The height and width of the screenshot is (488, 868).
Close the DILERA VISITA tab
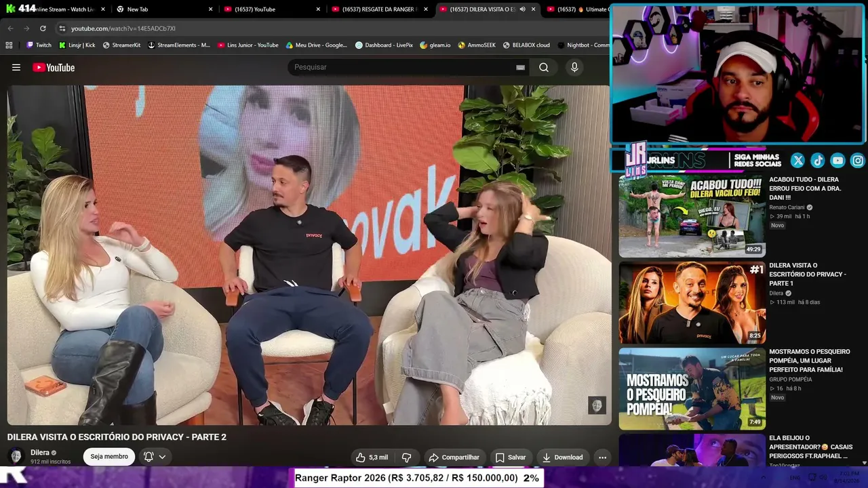pyautogui.click(x=533, y=9)
